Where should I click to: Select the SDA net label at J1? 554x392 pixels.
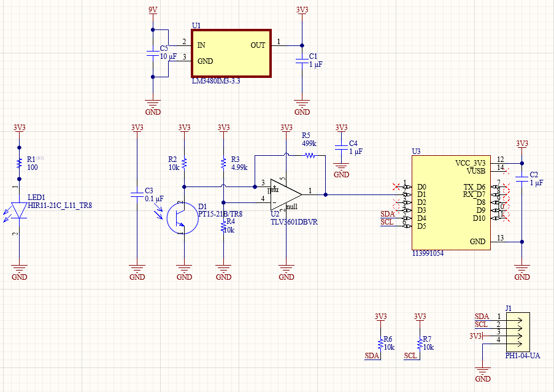click(482, 316)
